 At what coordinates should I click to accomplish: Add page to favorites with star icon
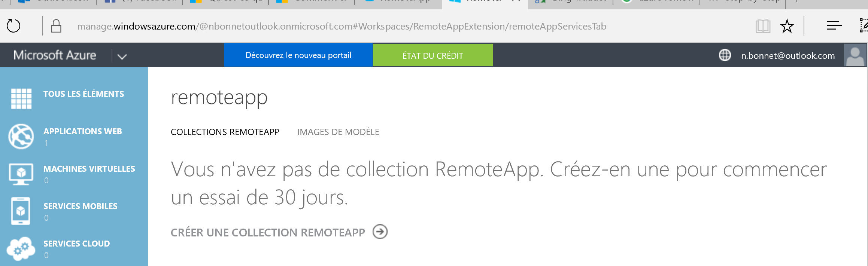tap(787, 26)
